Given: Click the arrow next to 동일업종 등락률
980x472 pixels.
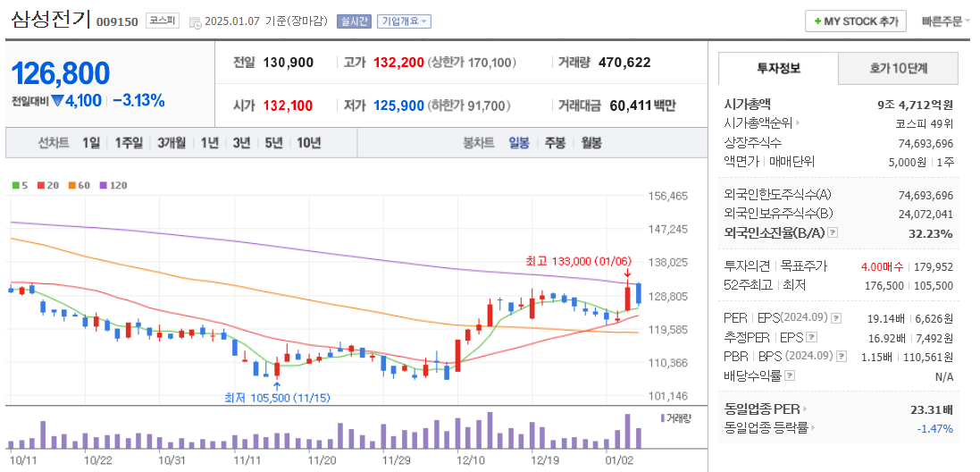Looking at the screenshot, I should coord(813,428).
